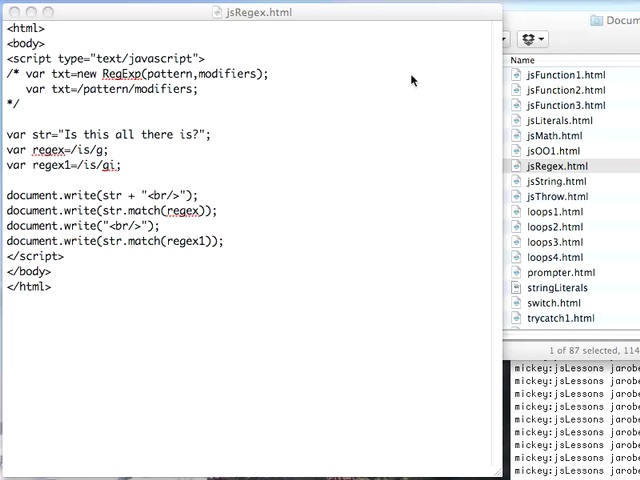This screenshot has height=480, width=640.
Task: Click the loops1.html file icon
Action: point(516,212)
